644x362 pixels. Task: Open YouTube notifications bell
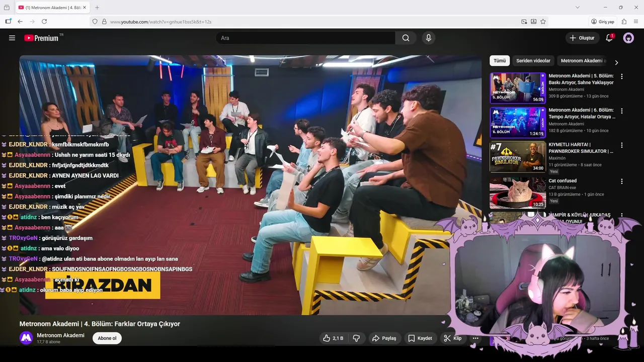coord(609,38)
